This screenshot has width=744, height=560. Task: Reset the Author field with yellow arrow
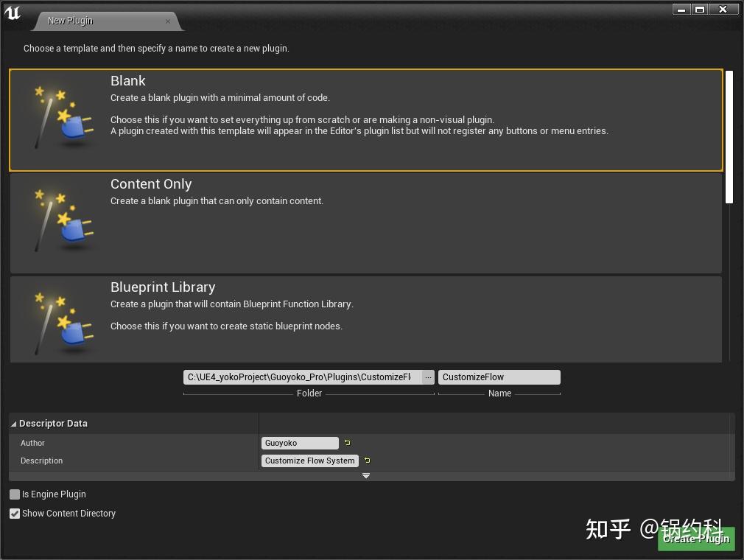tap(346, 443)
